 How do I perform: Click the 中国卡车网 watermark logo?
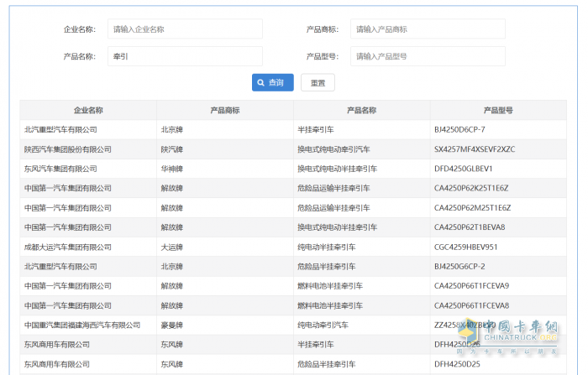521,331
